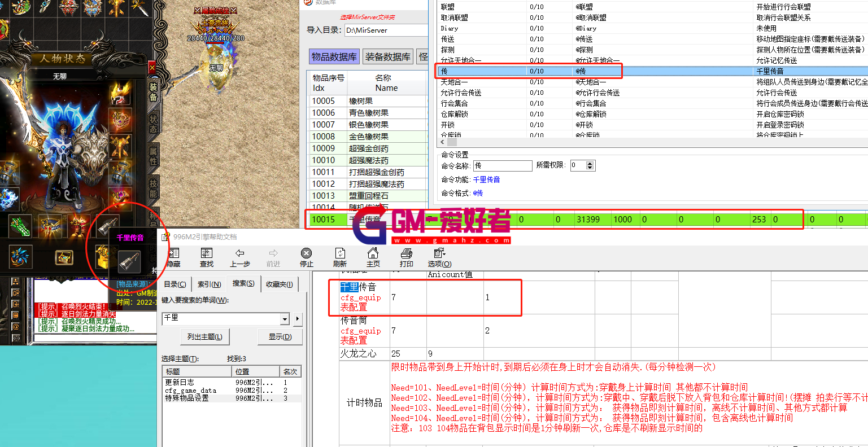Switch to the 目录(C) help tab

click(x=175, y=284)
